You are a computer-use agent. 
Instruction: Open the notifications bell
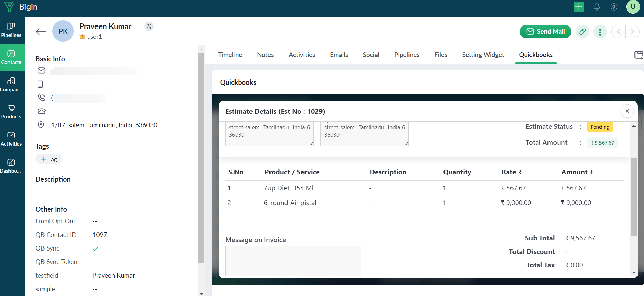point(597,7)
